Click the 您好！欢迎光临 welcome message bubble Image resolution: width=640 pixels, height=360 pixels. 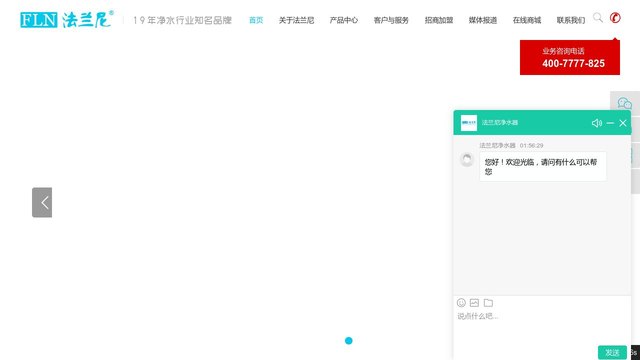pyautogui.click(x=543, y=167)
